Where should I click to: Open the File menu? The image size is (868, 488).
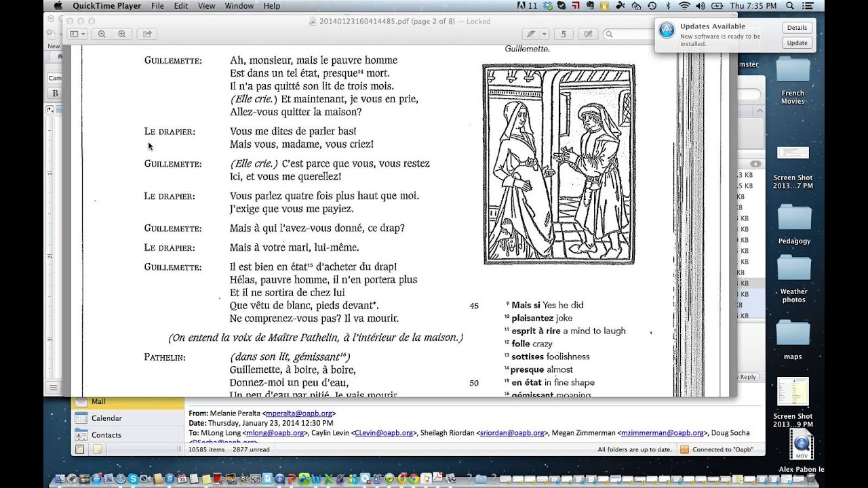click(x=157, y=5)
